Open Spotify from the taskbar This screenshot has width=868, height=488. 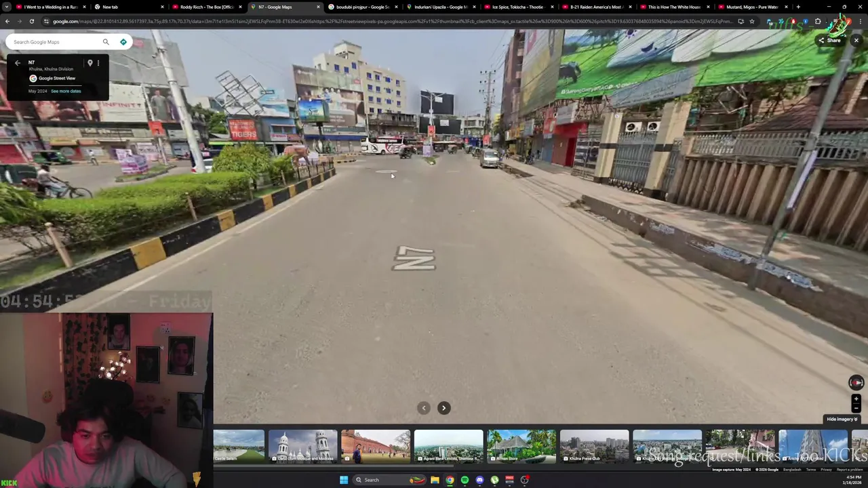[465, 480]
